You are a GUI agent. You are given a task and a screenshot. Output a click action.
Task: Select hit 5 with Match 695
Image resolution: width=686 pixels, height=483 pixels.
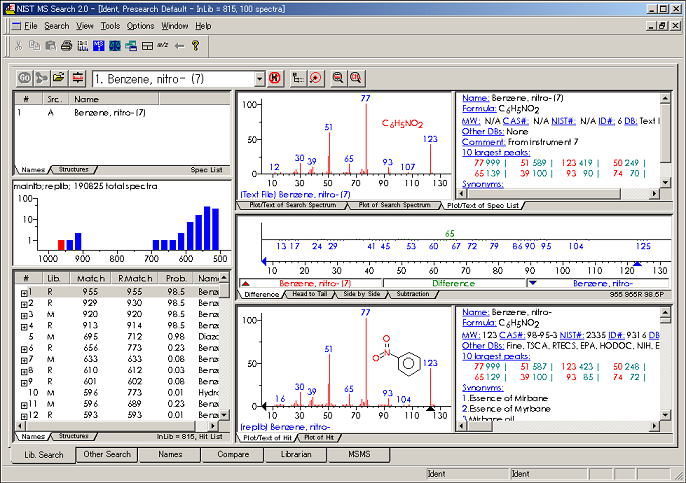(117, 336)
